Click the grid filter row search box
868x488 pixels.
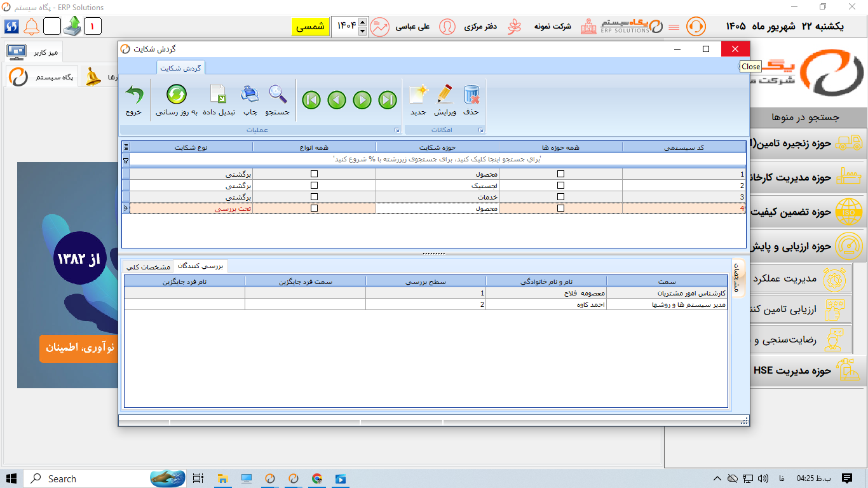pos(437,159)
